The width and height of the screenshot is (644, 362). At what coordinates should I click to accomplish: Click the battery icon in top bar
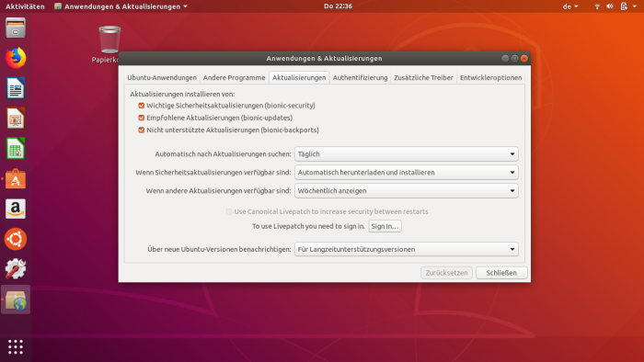624,6
